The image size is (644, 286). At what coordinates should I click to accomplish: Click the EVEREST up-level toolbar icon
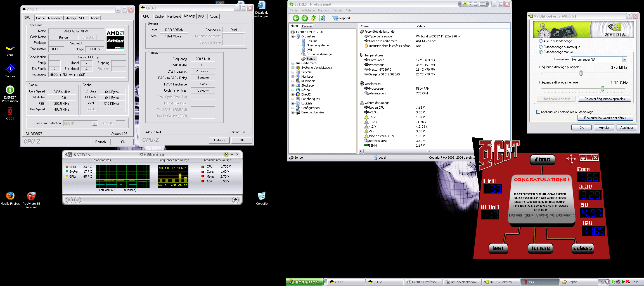tap(313, 18)
